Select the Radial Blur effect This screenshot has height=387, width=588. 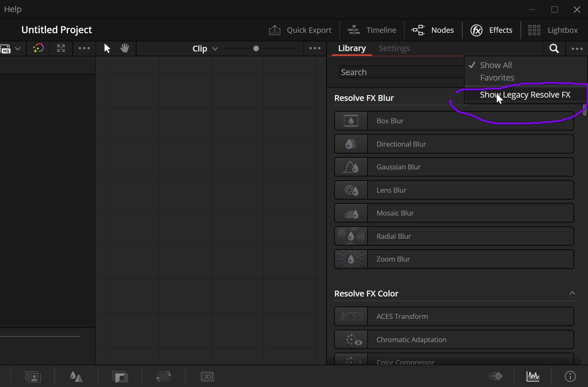click(x=454, y=236)
